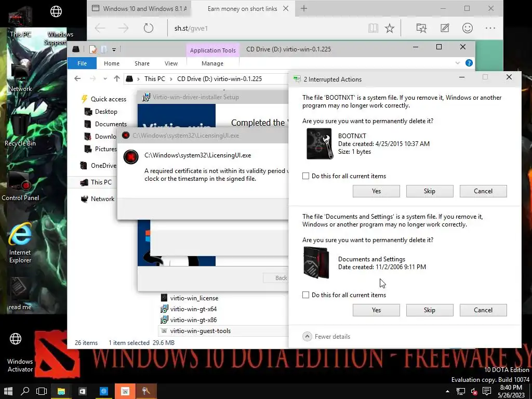Open new tab in Edge

click(304, 8)
